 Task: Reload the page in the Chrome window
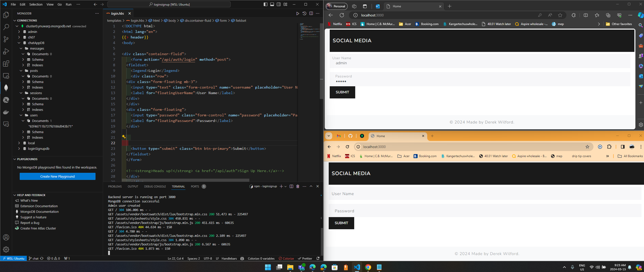pos(347,147)
